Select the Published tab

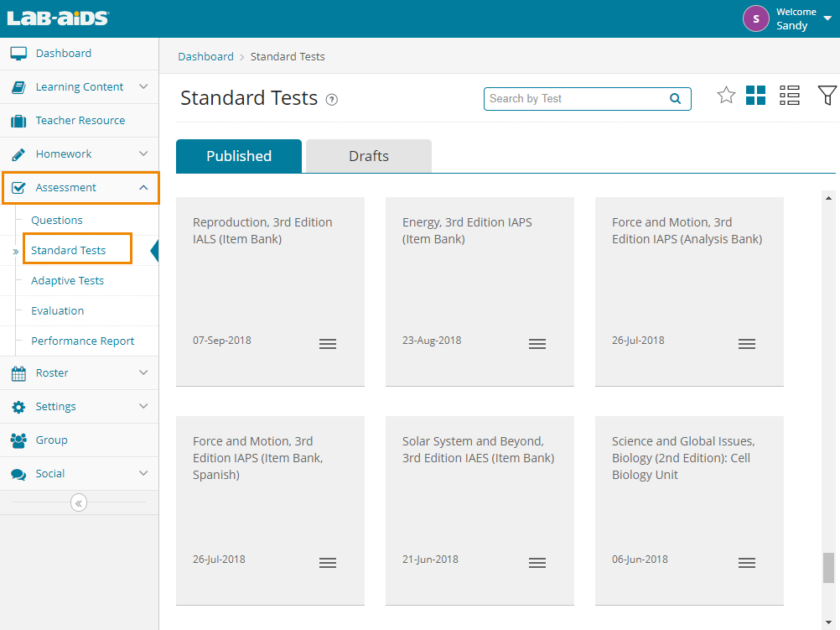(239, 156)
